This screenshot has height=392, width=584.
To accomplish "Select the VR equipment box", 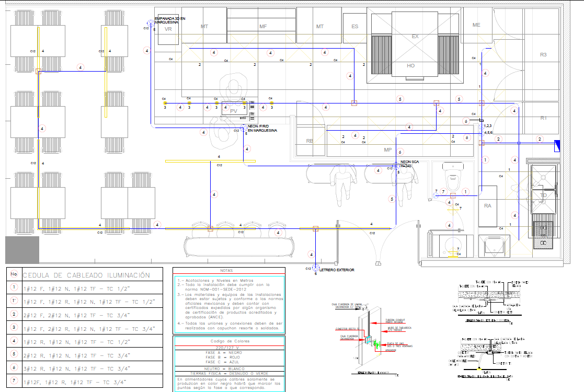I will [x=168, y=29].
